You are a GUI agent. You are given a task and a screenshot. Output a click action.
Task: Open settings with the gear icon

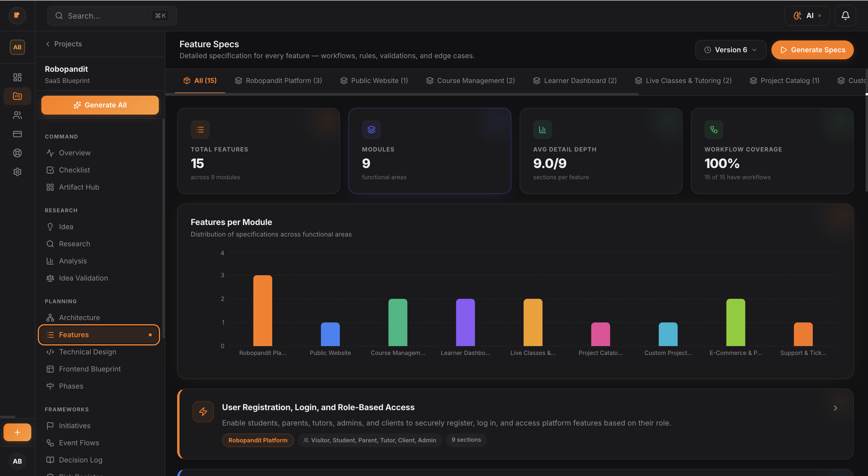click(17, 172)
